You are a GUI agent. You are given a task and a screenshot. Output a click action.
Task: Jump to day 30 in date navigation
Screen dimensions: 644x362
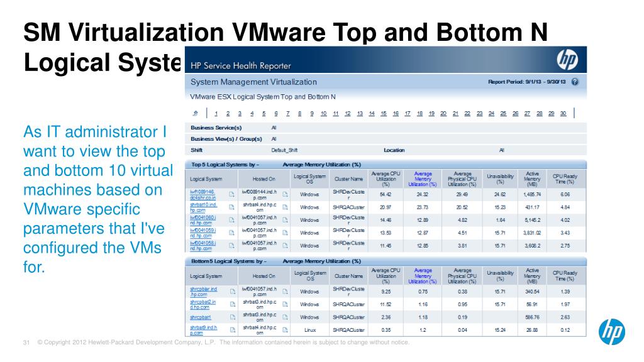click(563, 114)
